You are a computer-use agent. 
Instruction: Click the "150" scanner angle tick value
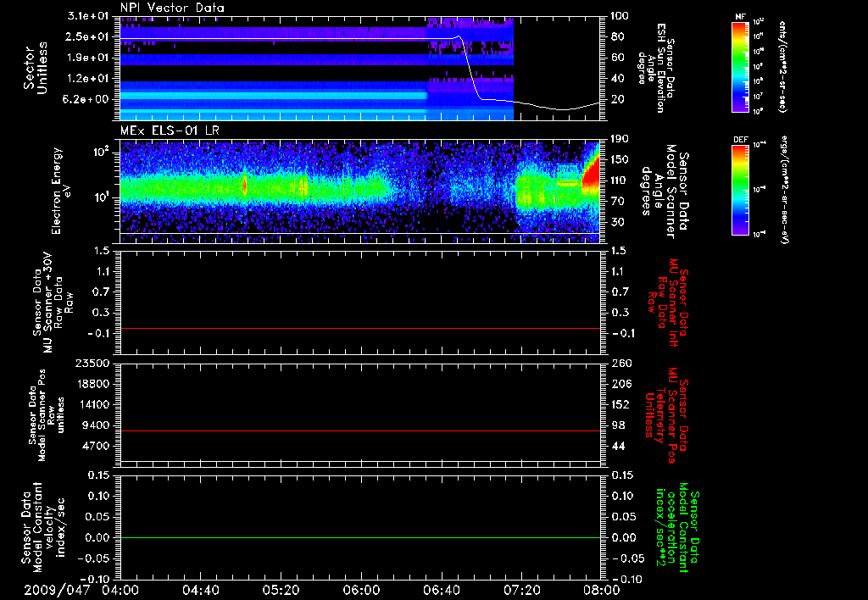point(620,159)
